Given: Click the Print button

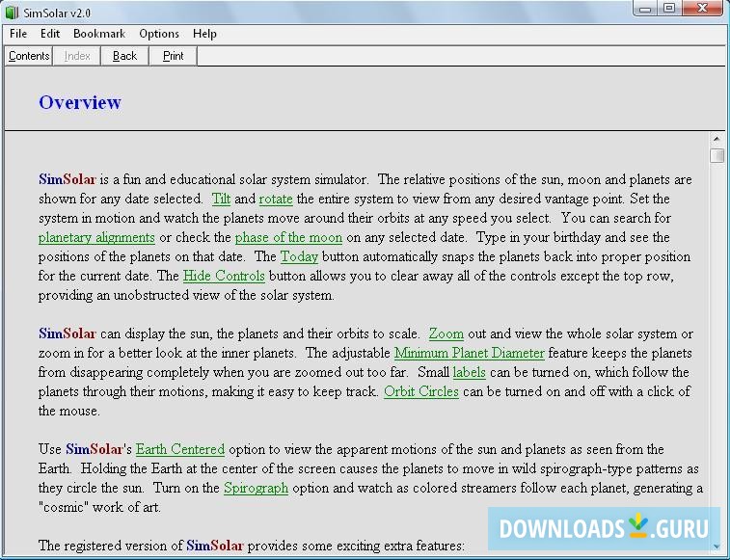Looking at the screenshot, I should (174, 56).
